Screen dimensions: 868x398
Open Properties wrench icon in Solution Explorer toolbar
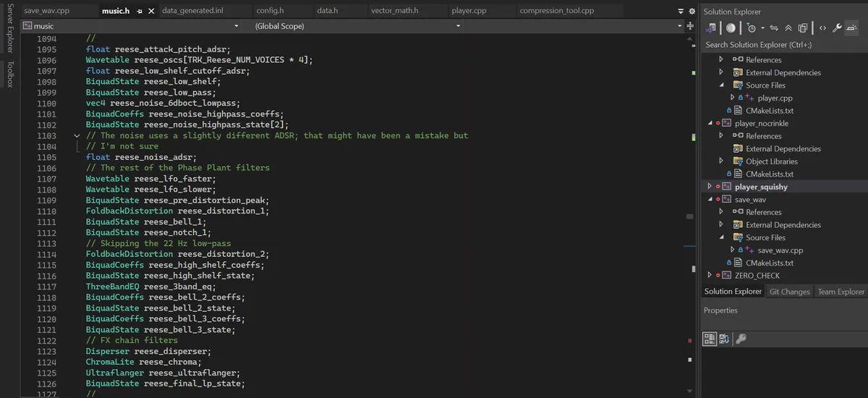click(x=837, y=28)
